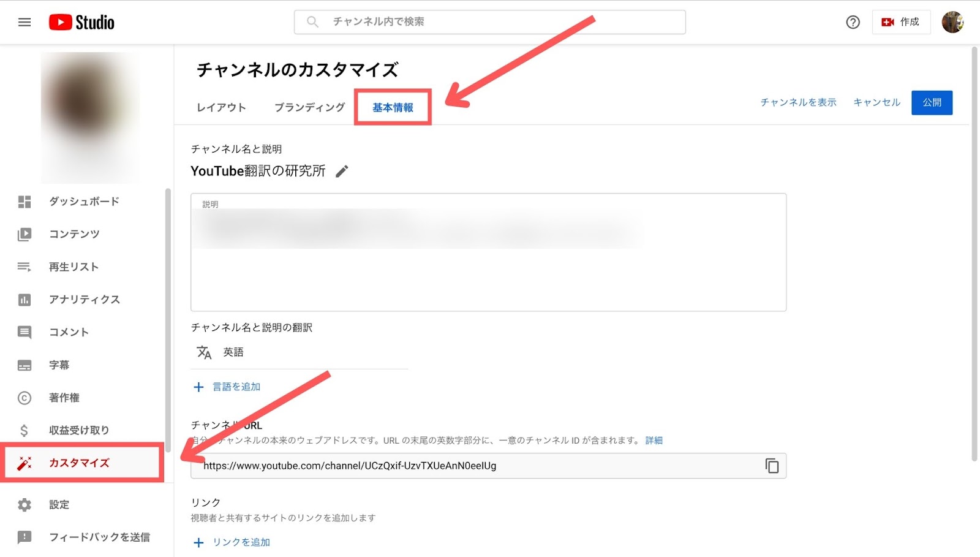Click the コンテンツ content icon
980x557 pixels.
(x=24, y=234)
